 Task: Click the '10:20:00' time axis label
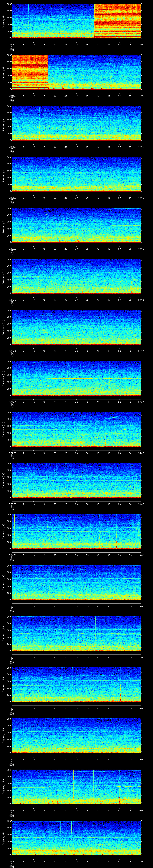pos(12,351)
